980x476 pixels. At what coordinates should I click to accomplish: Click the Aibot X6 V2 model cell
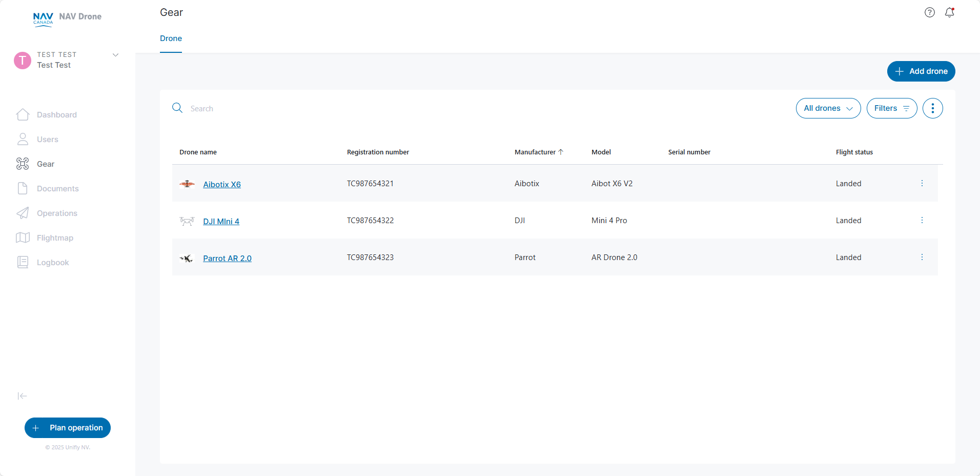pos(612,184)
